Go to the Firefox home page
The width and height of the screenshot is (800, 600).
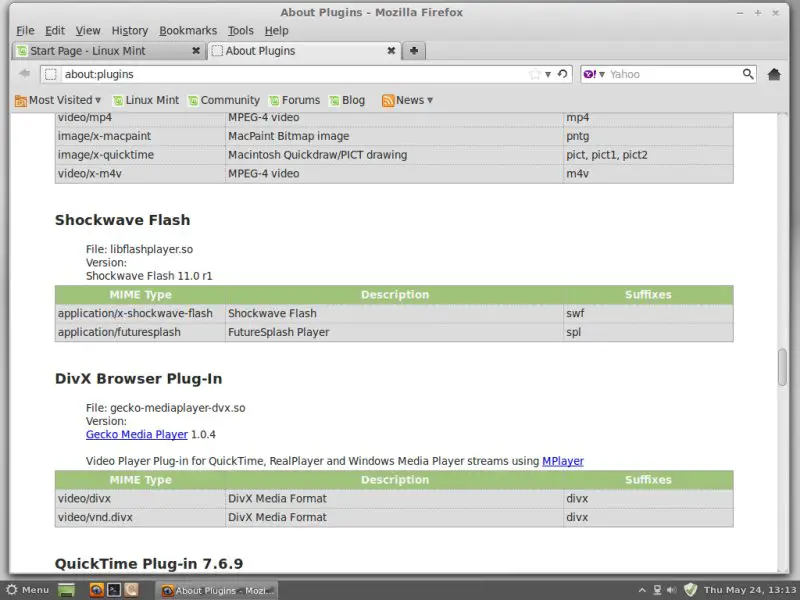pyautogui.click(x=774, y=74)
